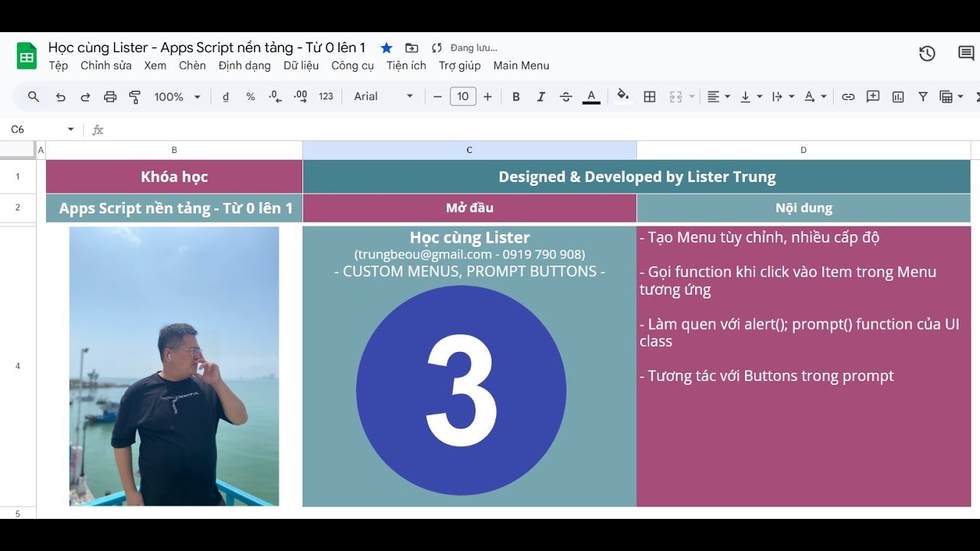Image resolution: width=980 pixels, height=551 pixels.
Task: Select the Paint format roller icon
Action: point(135,96)
